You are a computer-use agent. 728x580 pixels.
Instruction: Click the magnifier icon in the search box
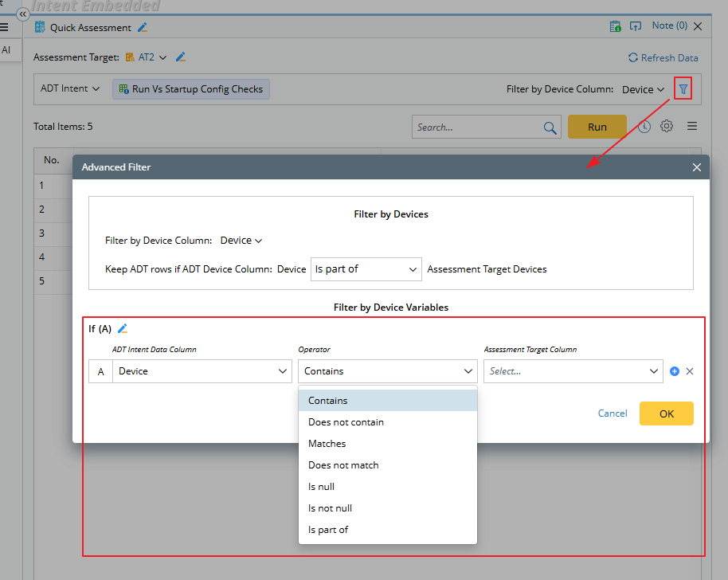(x=550, y=127)
